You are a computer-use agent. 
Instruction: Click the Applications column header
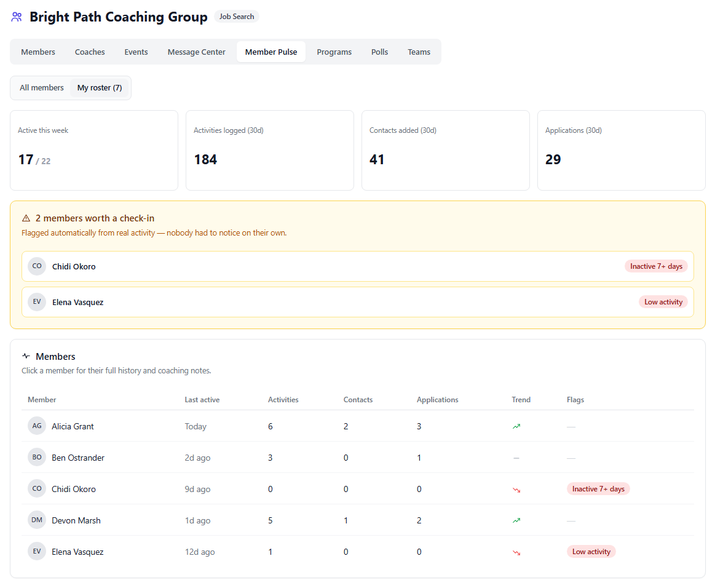point(437,400)
